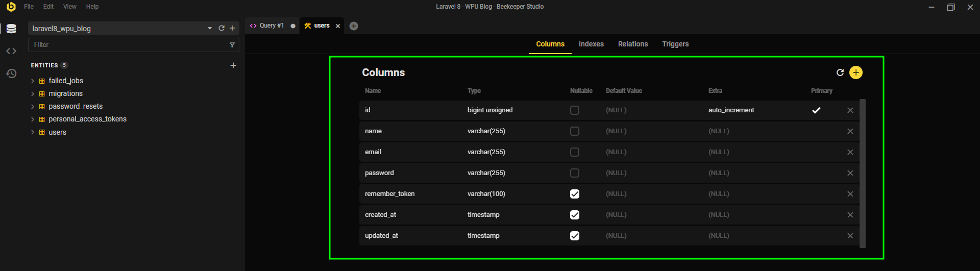Screen dimensions: 980x271
Task: Uncheck Nullable for the created_at column
Action: [x=575, y=215]
